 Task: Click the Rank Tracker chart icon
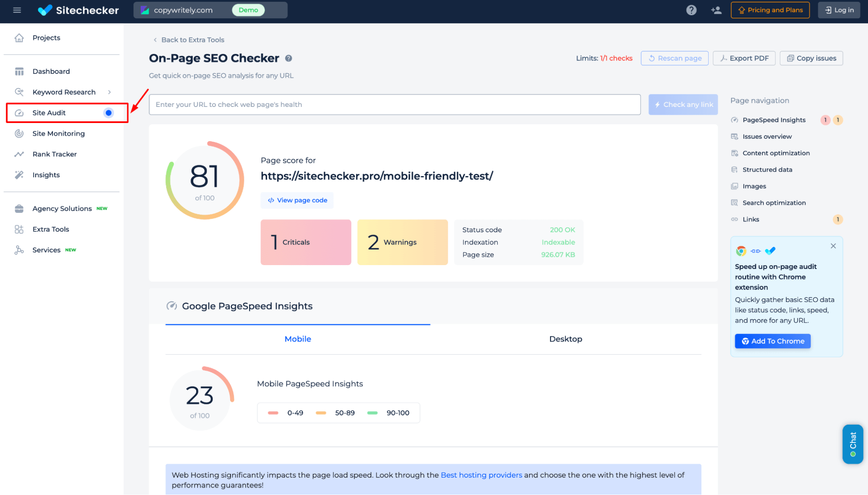tap(19, 154)
